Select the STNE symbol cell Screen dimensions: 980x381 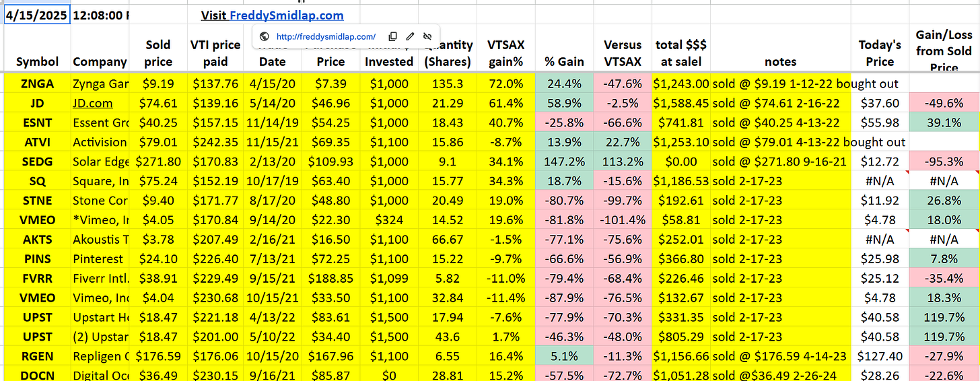[37, 201]
